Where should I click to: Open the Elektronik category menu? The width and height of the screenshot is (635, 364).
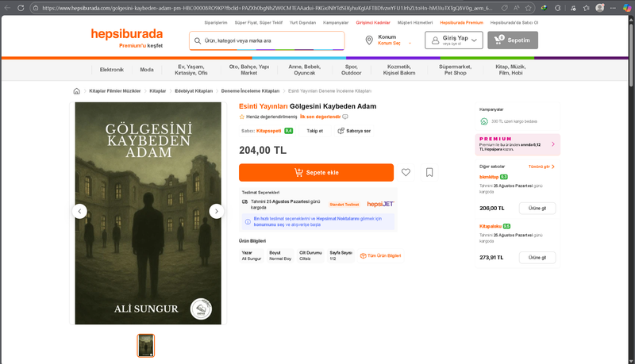112,70
